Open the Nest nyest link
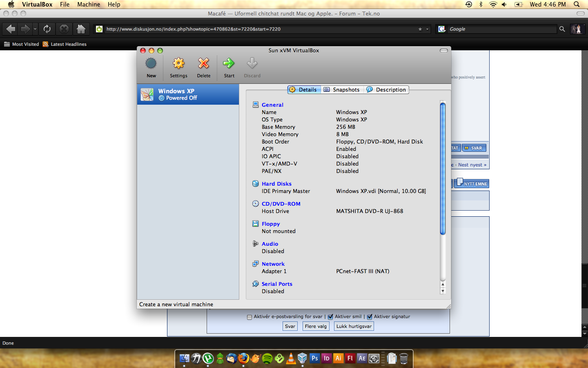This screenshot has width=588, height=368. (x=472, y=165)
